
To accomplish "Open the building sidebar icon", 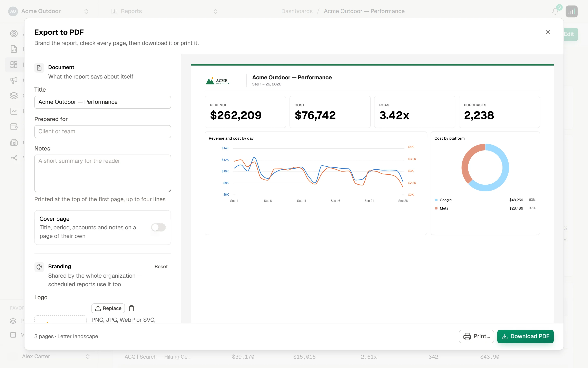I will 14,142.
